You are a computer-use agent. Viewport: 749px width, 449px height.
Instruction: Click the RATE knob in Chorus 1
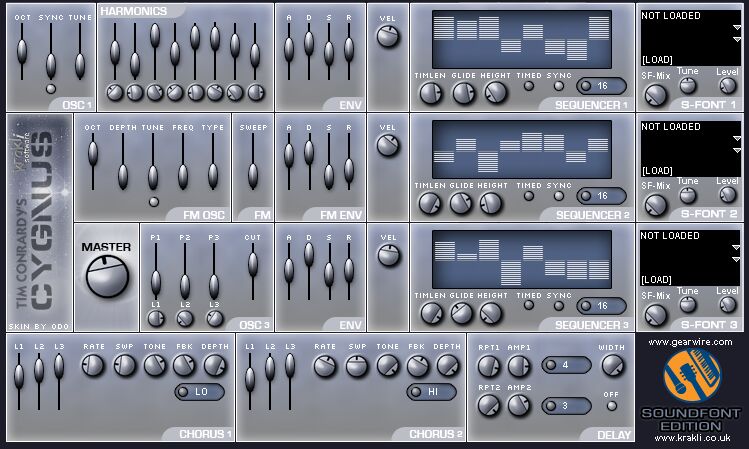coord(93,366)
